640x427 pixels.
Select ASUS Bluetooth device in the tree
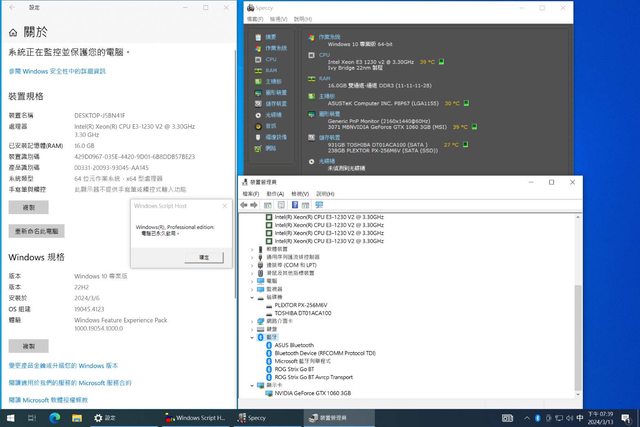click(x=294, y=345)
